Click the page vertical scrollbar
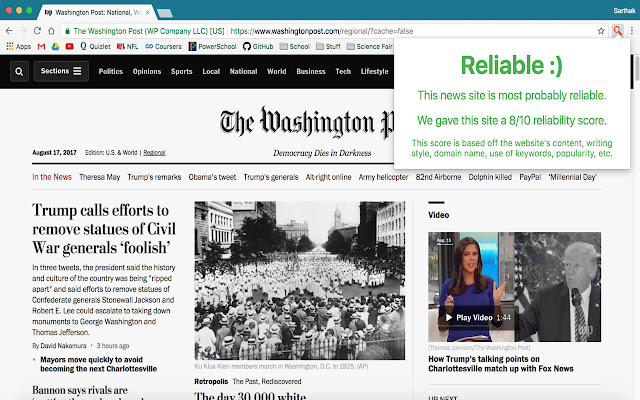 (x=637, y=67)
